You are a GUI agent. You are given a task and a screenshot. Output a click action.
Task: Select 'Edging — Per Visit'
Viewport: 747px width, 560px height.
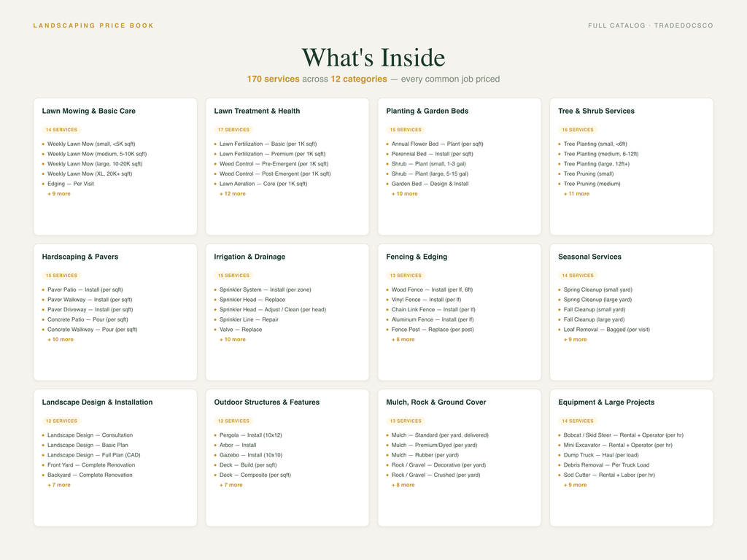coord(71,184)
